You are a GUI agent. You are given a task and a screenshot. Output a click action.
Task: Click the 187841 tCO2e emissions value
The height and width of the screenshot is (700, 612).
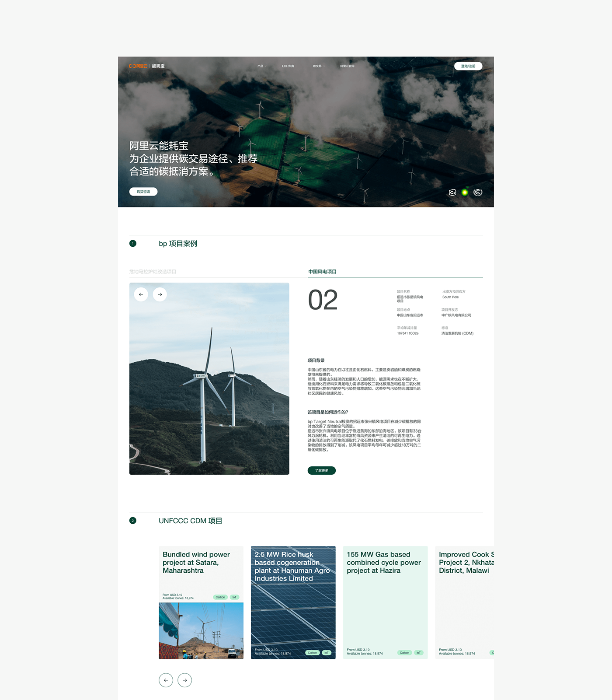tap(408, 333)
